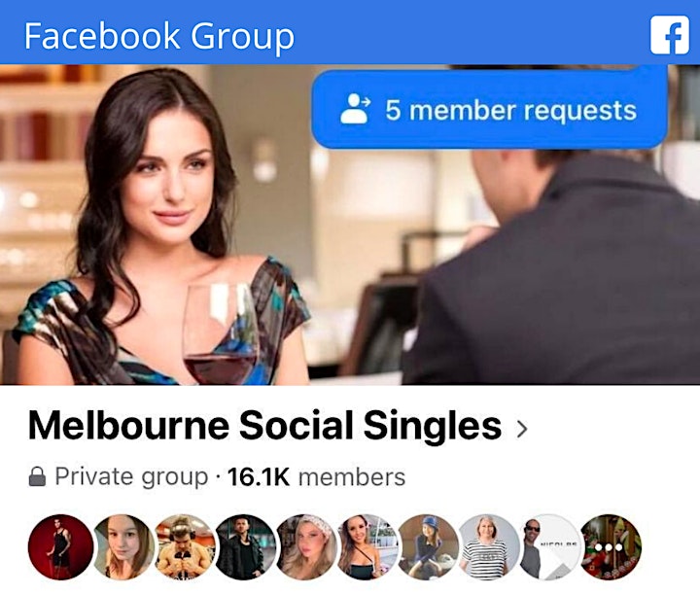Open the second member avatar, a face selfie
Viewport: 700px width, 595px height.
[x=123, y=546]
